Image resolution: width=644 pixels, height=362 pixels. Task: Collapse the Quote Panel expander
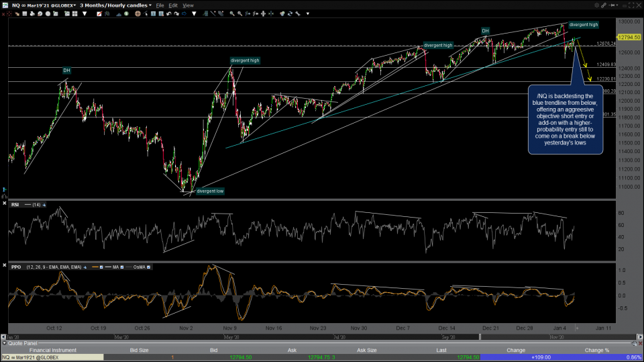click(5, 343)
